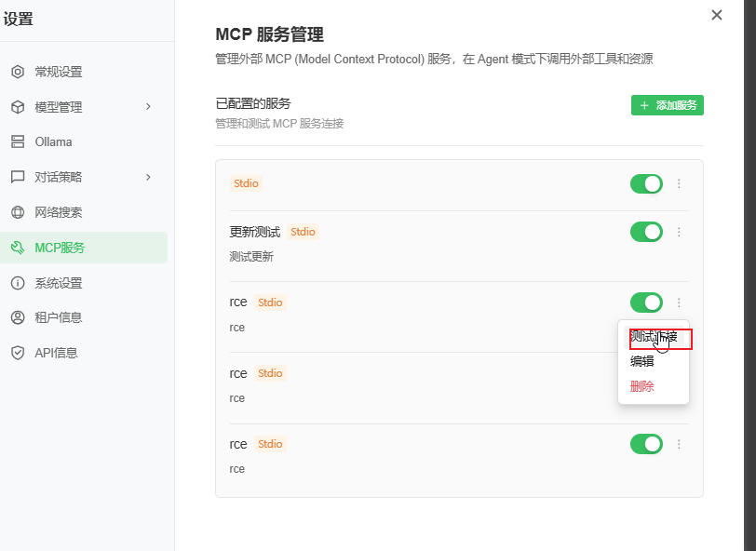Open more options for the last rce service
Image resolution: width=756 pixels, height=551 pixels.
679,444
